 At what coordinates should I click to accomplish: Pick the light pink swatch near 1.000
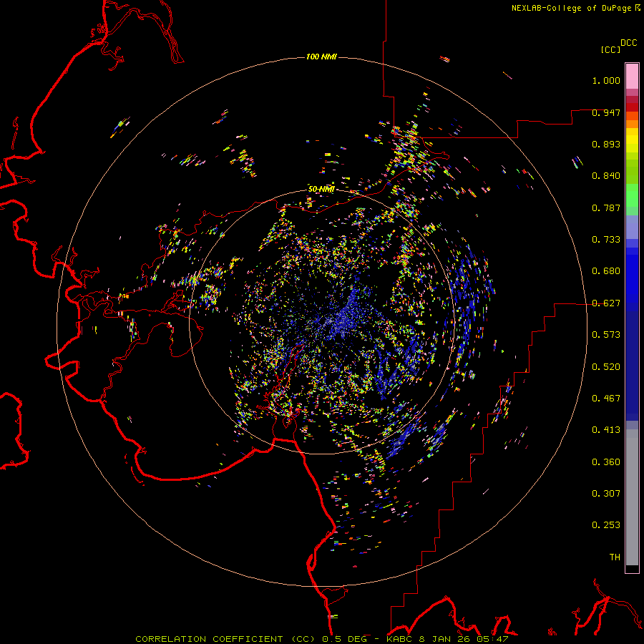[x=632, y=77]
